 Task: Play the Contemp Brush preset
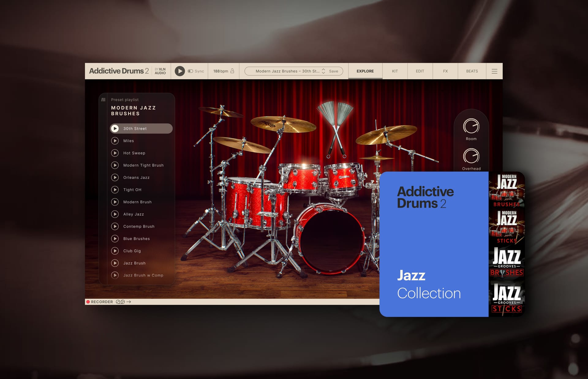pyautogui.click(x=115, y=226)
